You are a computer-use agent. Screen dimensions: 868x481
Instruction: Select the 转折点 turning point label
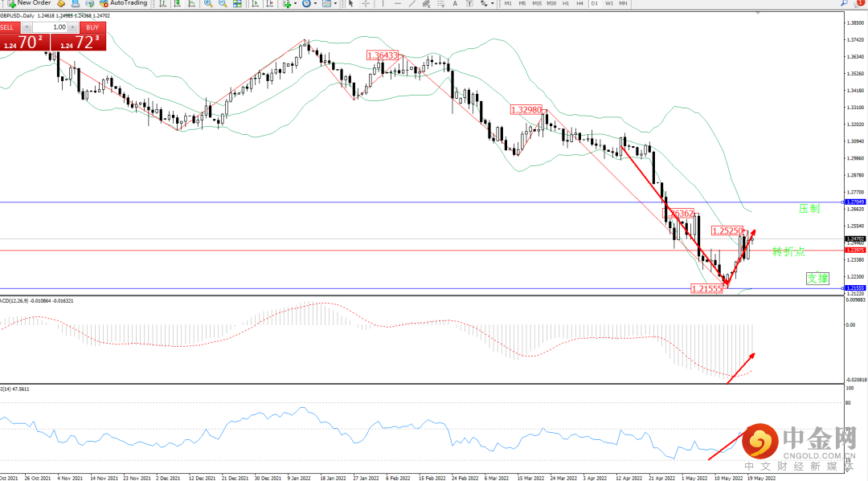coord(788,251)
